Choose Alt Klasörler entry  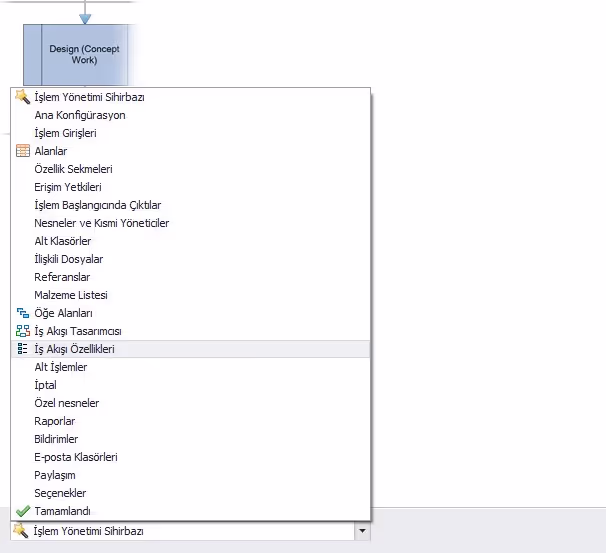pos(191,241)
